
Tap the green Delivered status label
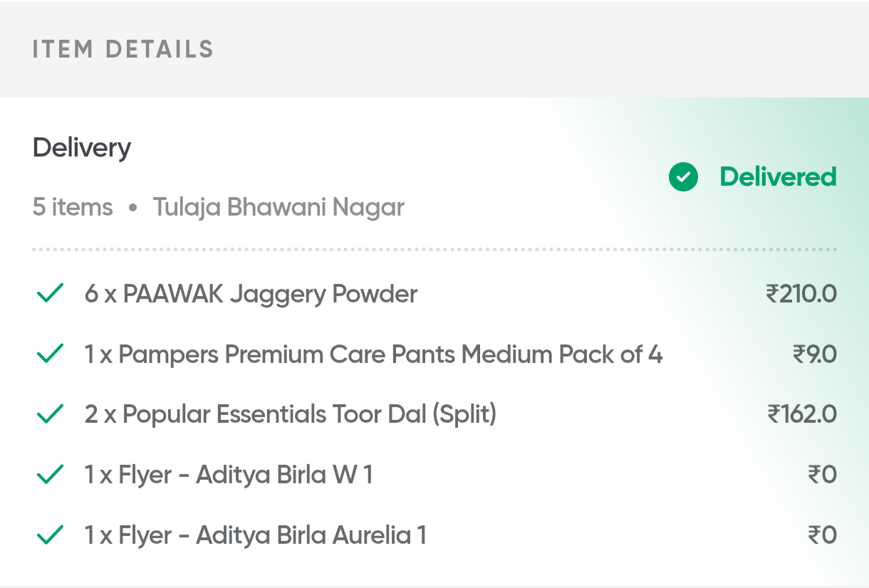(x=778, y=177)
